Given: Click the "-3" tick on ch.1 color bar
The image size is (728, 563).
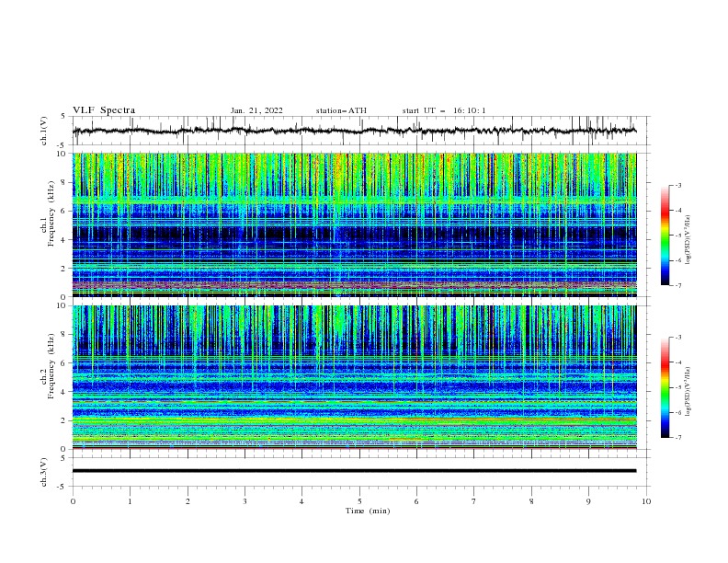Looking at the screenshot, I should (x=678, y=185).
